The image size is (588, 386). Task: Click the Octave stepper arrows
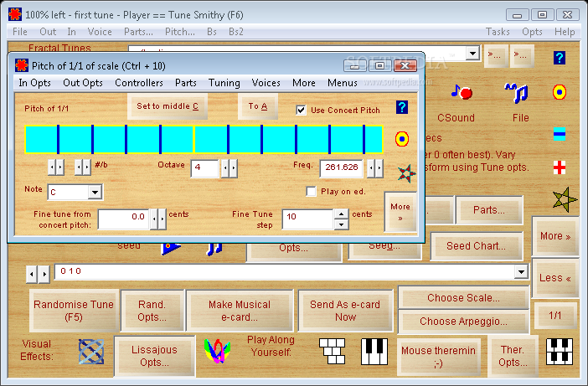(x=230, y=168)
